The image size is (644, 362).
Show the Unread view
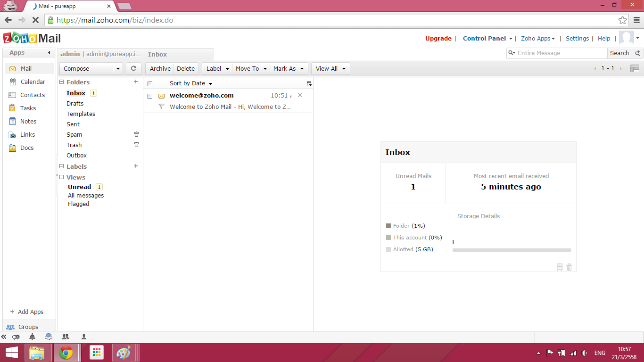point(79,187)
